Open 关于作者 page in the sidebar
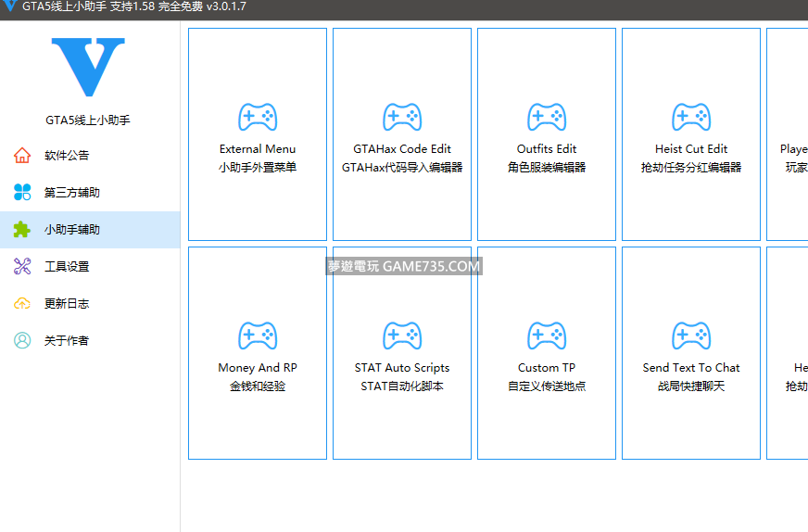808x532 pixels. coord(67,341)
